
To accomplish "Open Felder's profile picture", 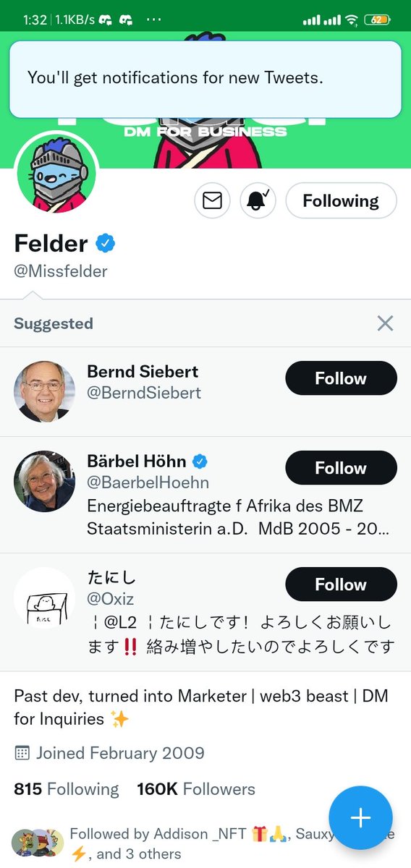I will 56,172.
